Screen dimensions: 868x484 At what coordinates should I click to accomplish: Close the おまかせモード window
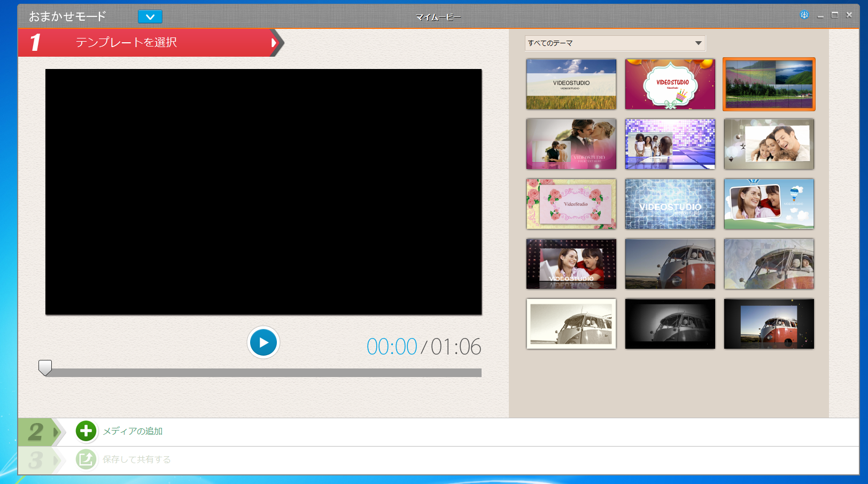tap(849, 15)
